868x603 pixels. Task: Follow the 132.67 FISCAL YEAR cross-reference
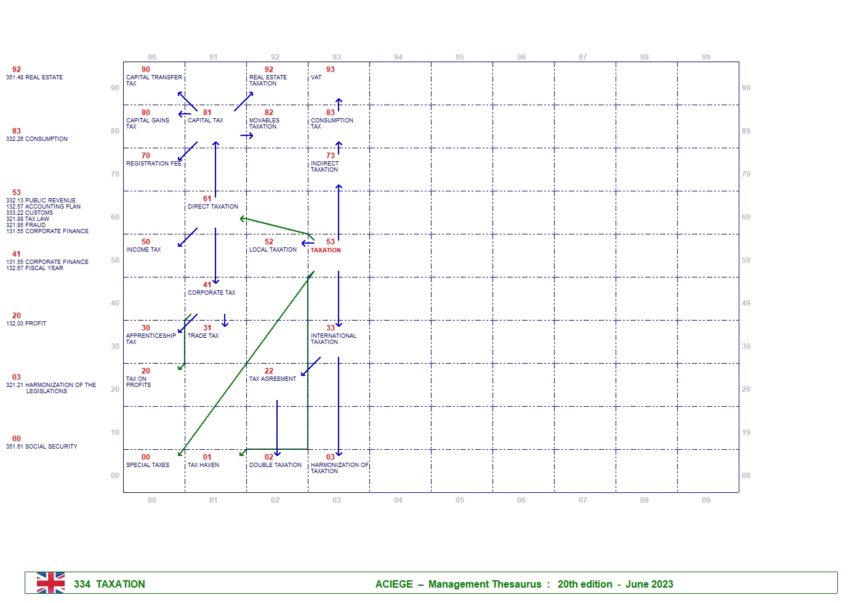[x=34, y=268]
